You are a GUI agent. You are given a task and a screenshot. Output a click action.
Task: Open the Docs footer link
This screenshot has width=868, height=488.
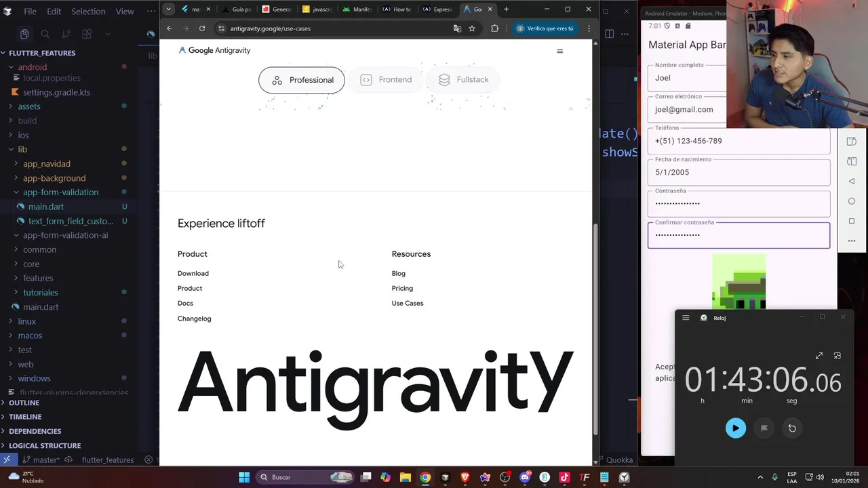click(185, 303)
